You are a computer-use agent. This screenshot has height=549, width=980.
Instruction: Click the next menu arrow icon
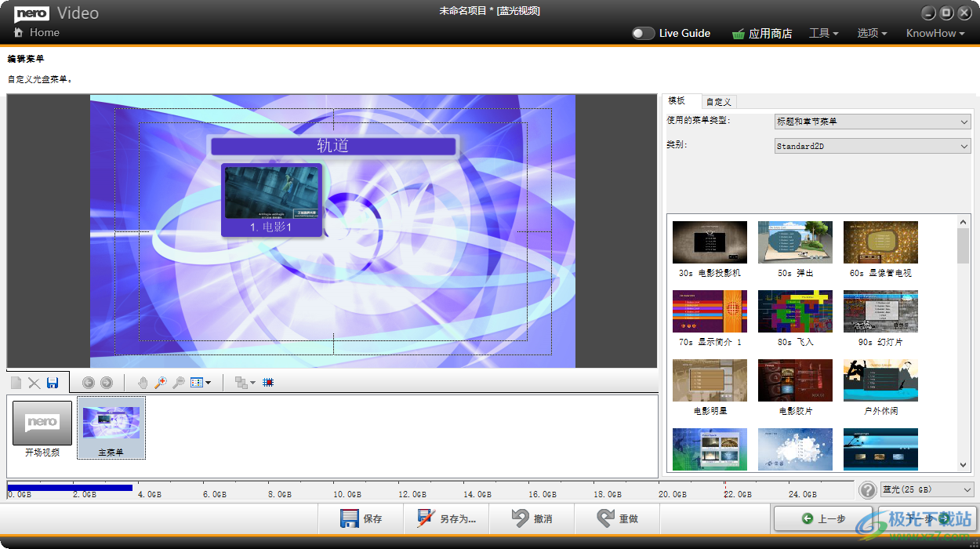106,383
